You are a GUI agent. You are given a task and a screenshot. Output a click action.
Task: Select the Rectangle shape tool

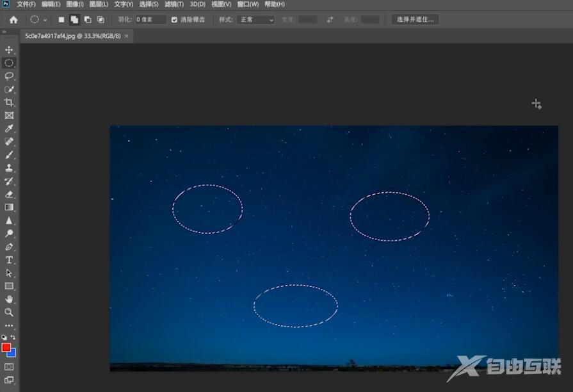coord(9,286)
